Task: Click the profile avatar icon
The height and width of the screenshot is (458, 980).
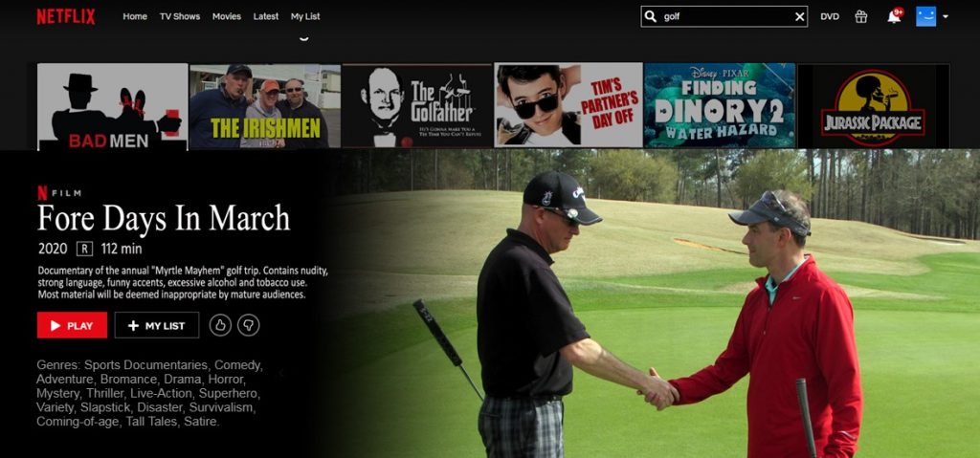Action: click(x=925, y=16)
